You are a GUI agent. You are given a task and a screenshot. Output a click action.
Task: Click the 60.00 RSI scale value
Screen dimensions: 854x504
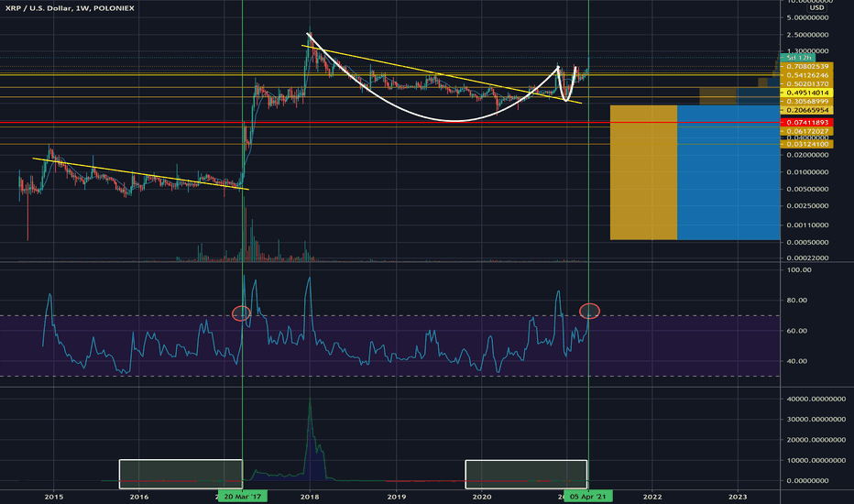pyautogui.click(x=797, y=331)
